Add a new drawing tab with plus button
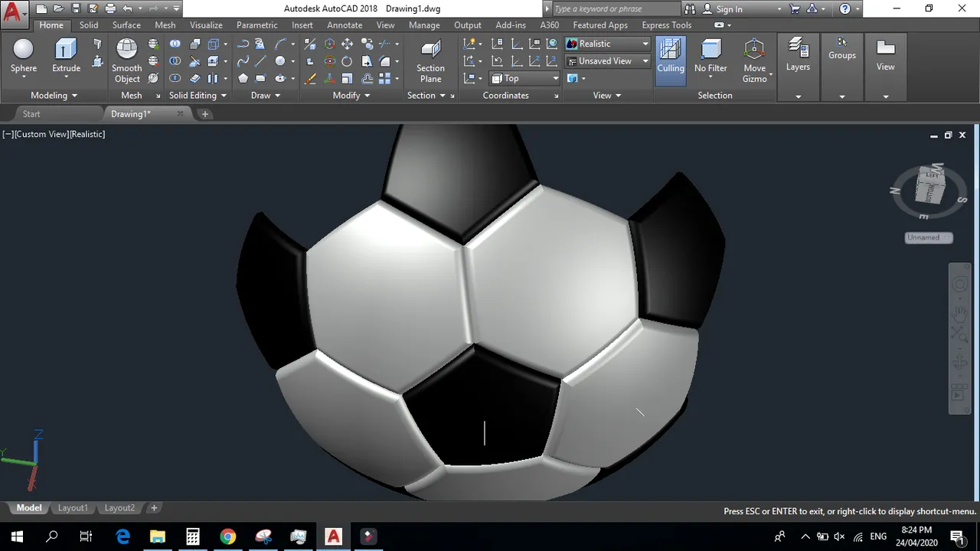 pos(204,114)
